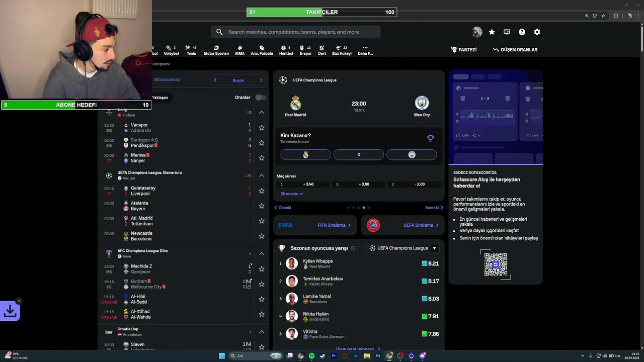Favorite the Atl. Madrid vs Tottenham match

point(262,221)
